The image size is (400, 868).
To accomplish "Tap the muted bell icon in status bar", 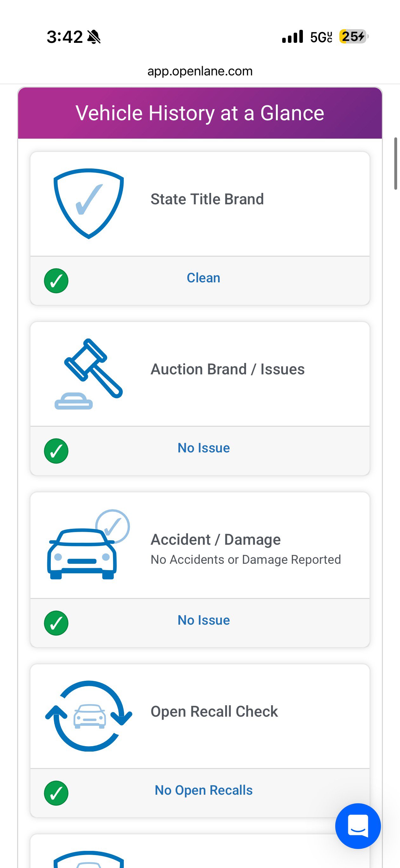I will pyautogui.click(x=94, y=37).
